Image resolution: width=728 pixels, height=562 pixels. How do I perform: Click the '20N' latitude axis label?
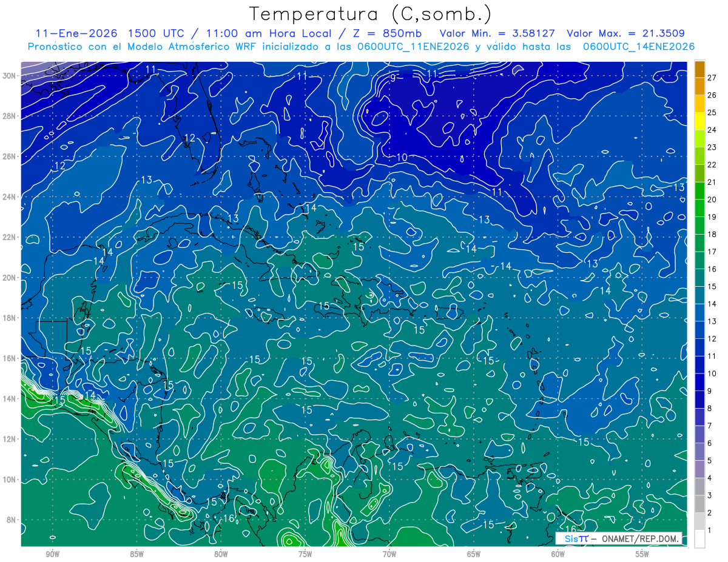click(10, 278)
